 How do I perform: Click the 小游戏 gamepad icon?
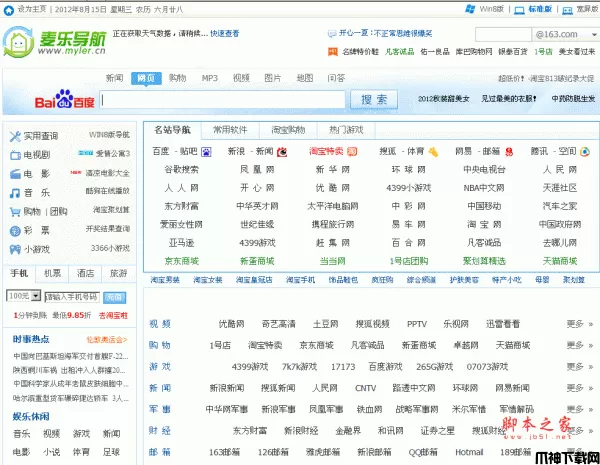[x=15, y=250]
